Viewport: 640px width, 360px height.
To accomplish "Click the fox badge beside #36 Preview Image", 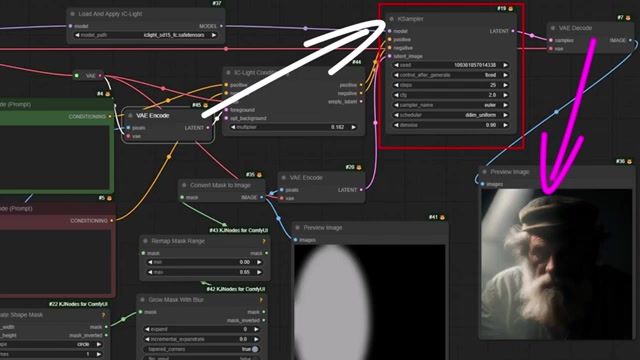I will pos(629,162).
